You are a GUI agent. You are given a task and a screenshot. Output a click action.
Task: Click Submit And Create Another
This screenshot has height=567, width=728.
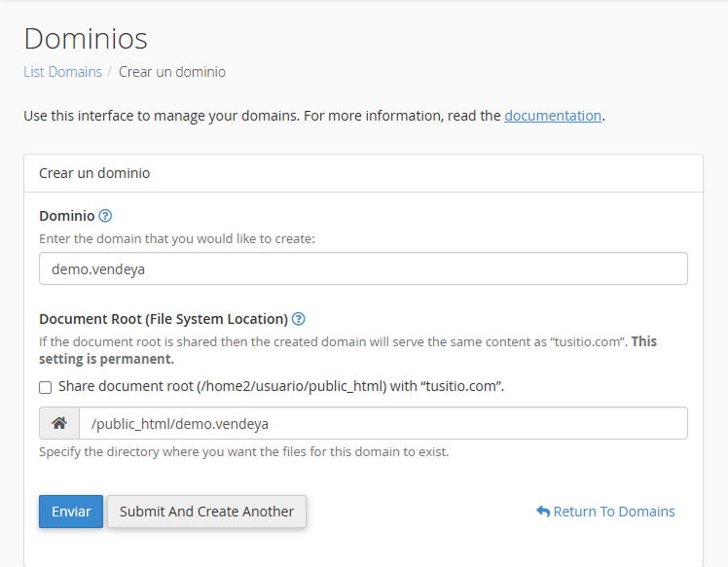pos(206,512)
